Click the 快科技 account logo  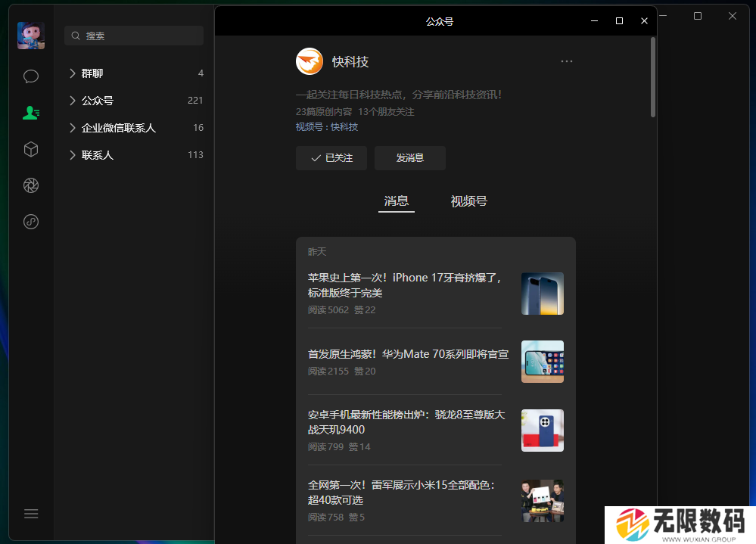(309, 61)
